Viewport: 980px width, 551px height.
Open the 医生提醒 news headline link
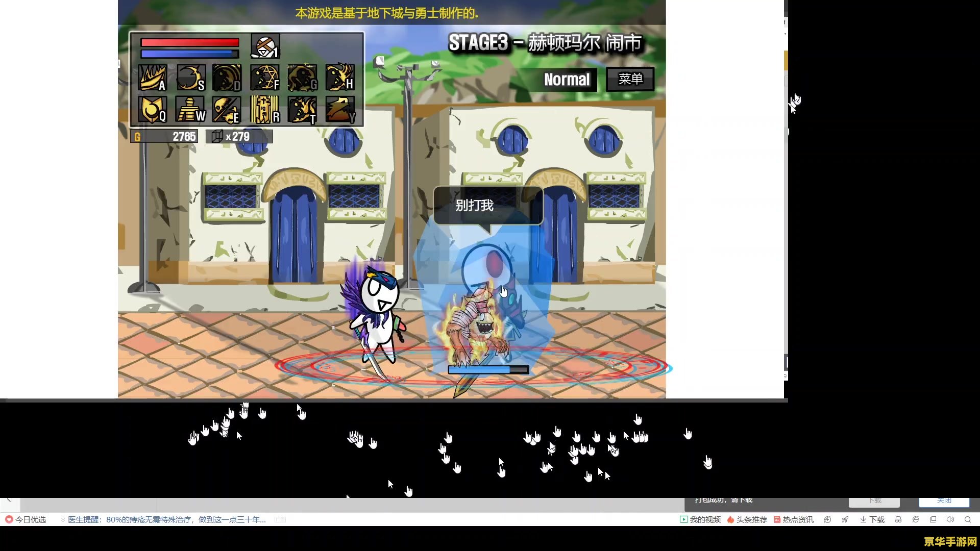166,519
